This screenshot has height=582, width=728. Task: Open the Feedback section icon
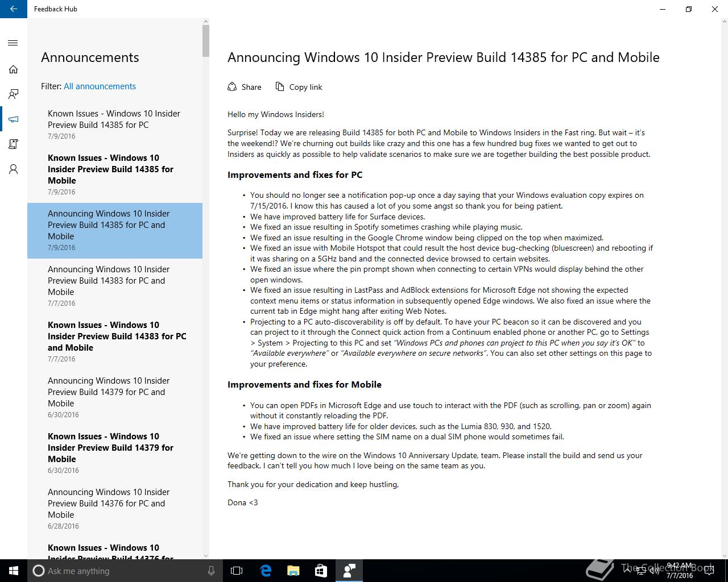point(14,94)
